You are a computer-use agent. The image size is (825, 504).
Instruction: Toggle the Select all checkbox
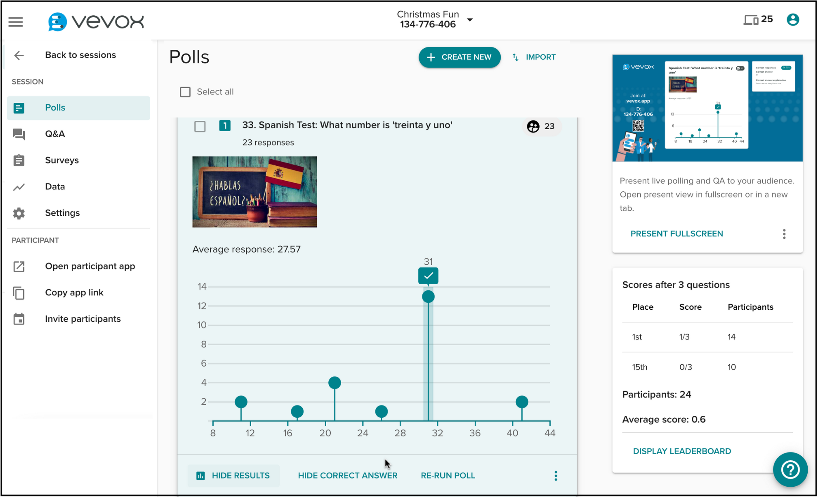(x=186, y=92)
